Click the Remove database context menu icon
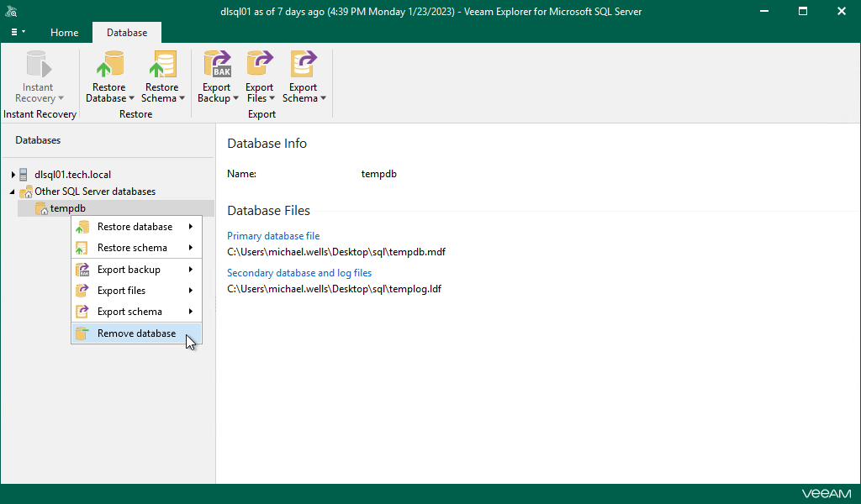The image size is (861, 504). point(82,333)
